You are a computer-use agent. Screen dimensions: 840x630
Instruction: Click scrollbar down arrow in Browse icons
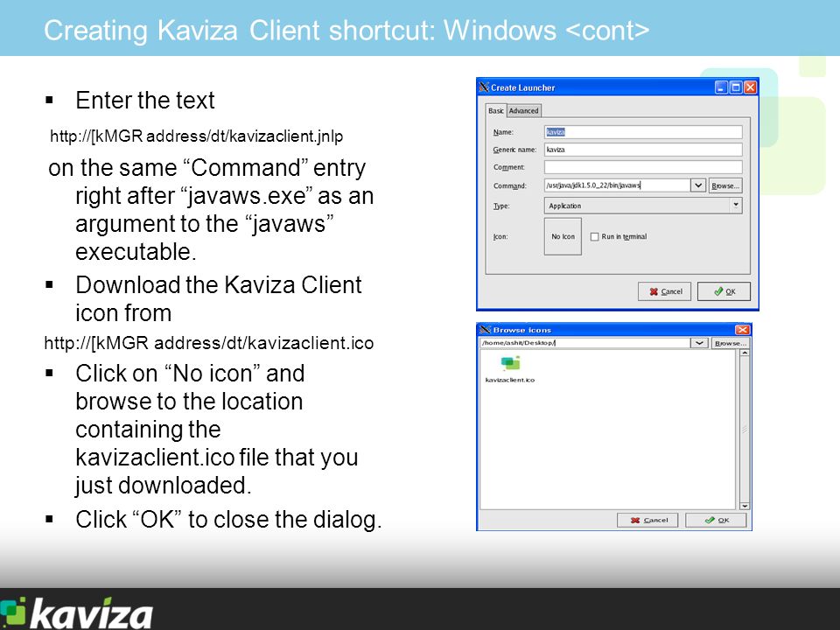[x=744, y=506]
